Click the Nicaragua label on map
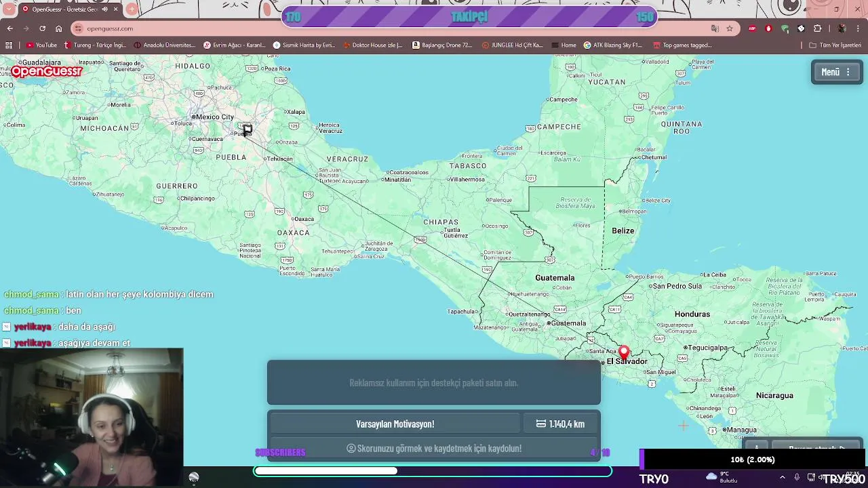The image size is (868, 488). 774,395
